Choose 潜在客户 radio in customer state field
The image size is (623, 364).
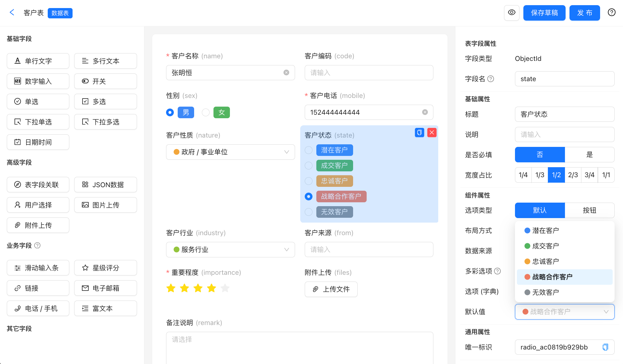(x=308, y=150)
